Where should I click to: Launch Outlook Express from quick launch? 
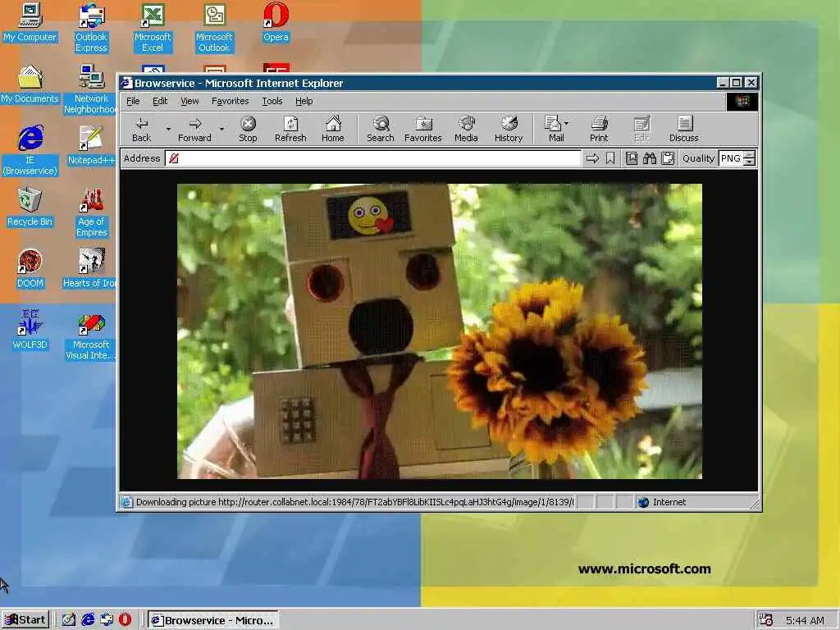tap(107, 620)
